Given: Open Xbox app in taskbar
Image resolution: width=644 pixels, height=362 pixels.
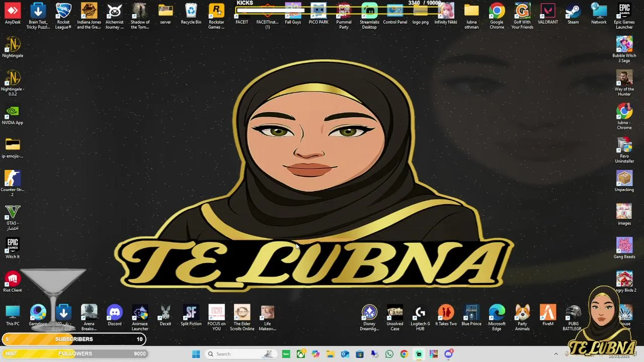Looking at the screenshot, I should (301, 354).
